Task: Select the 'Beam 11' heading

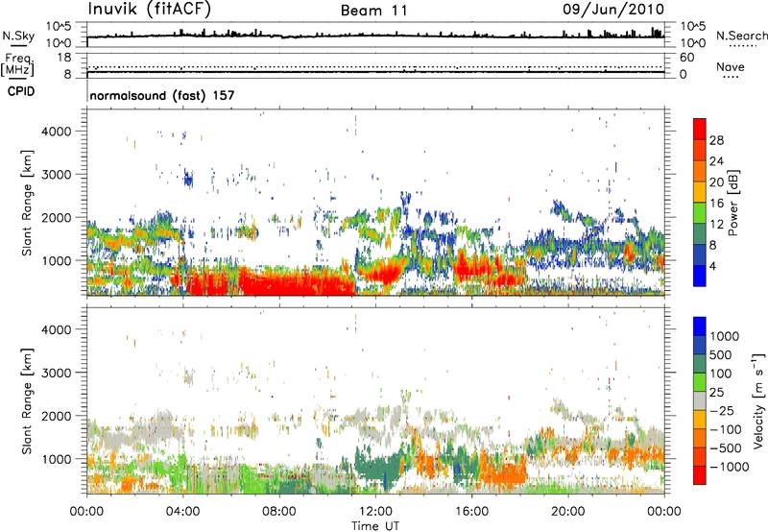Action: coord(373,11)
